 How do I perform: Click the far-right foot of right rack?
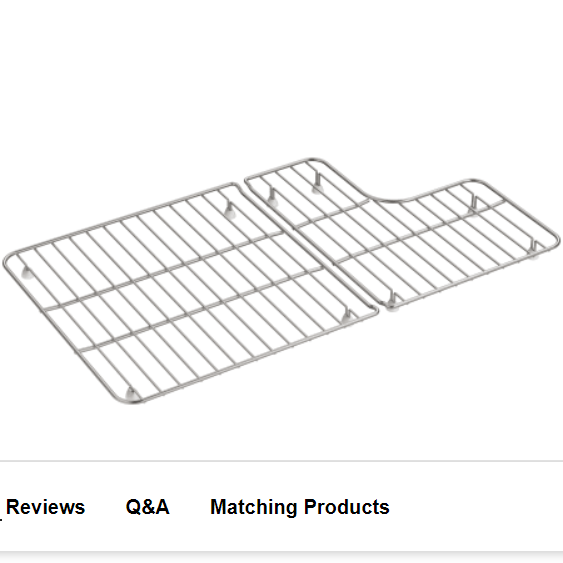coord(534,250)
